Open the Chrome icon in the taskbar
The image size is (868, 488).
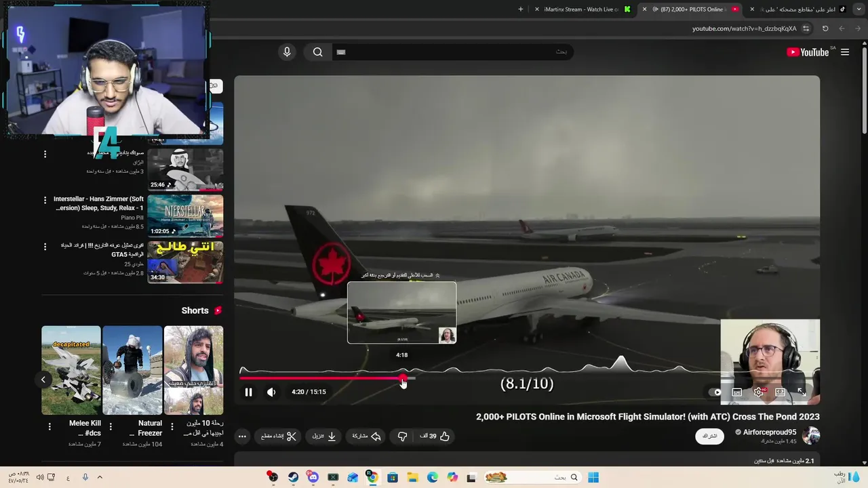[372, 477]
